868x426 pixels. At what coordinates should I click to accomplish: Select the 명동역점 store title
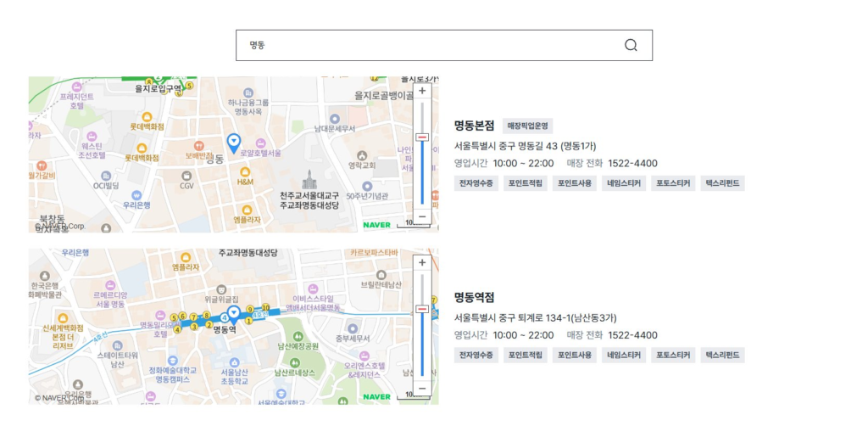[474, 298]
